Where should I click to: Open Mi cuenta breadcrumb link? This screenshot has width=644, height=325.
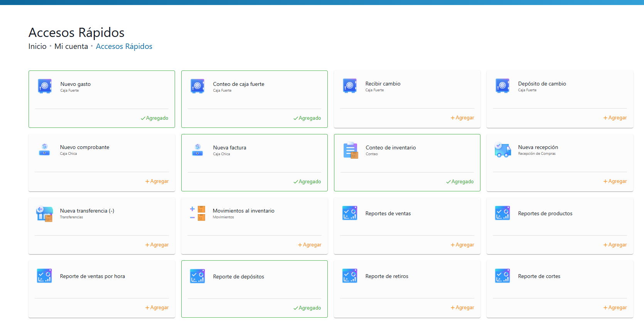71,47
